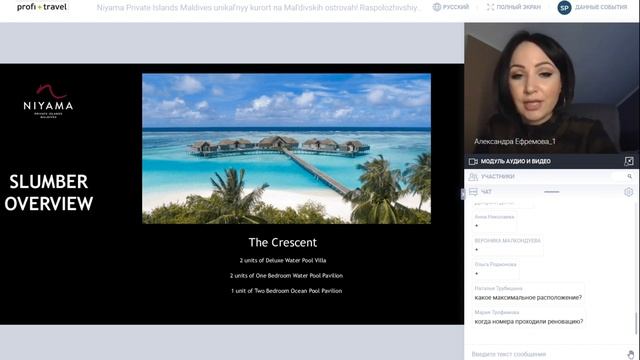This screenshot has height=360, width=640.
Task: Expand the Участники panel
Action: pos(552,176)
